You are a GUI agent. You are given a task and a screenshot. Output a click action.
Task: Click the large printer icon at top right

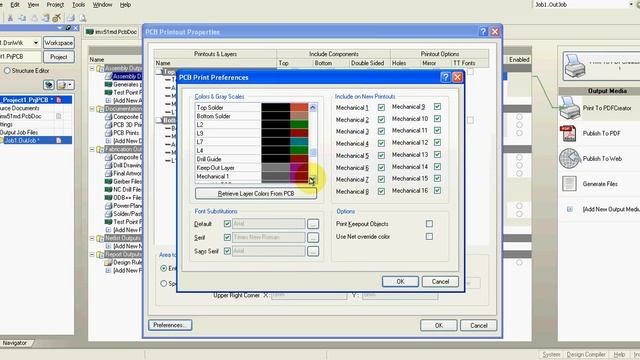[x=575, y=67]
